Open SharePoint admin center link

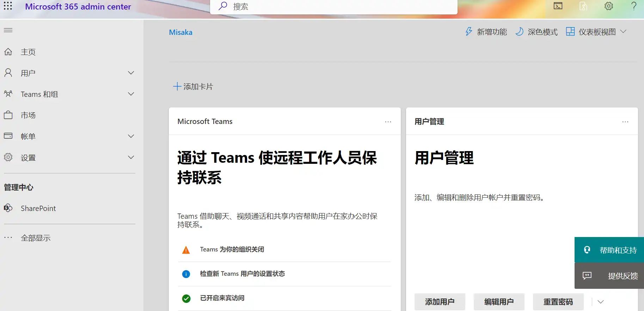point(38,209)
